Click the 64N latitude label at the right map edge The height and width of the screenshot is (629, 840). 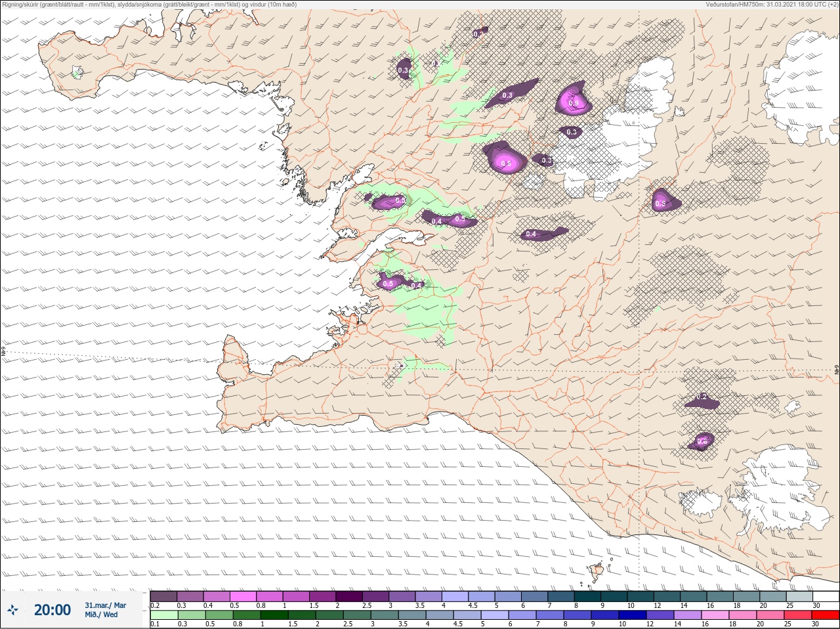pyautogui.click(x=837, y=370)
